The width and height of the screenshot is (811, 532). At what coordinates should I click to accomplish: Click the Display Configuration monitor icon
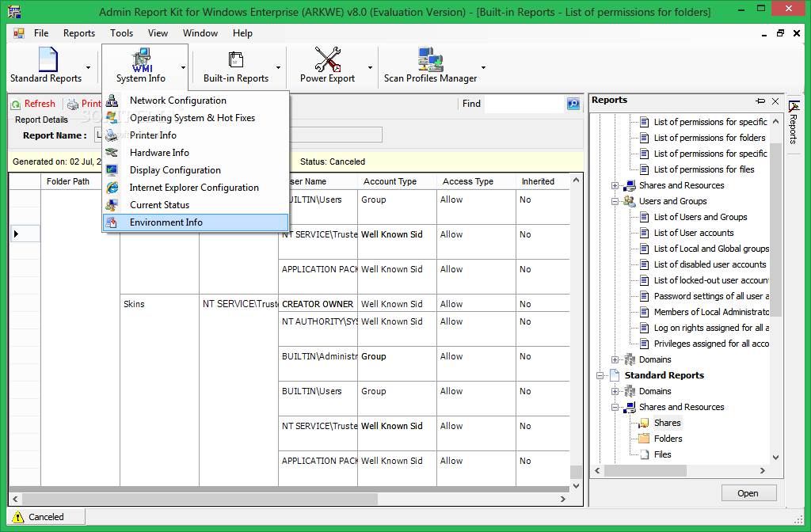112,170
